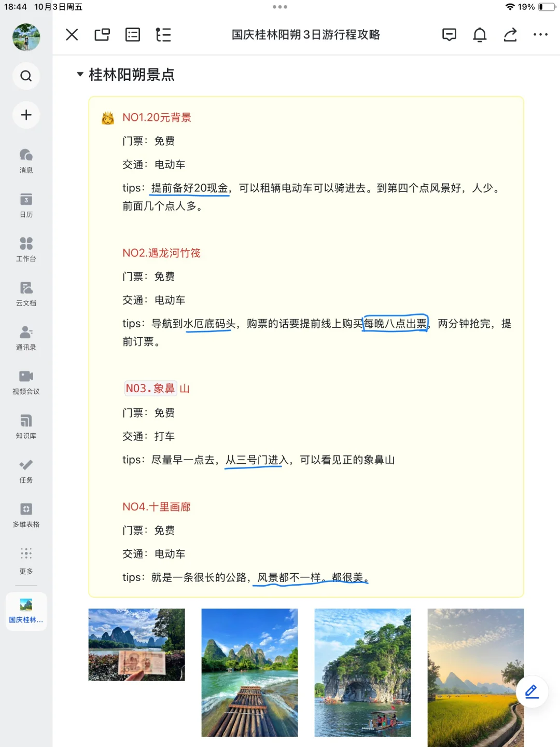This screenshot has width=560, height=747.
Task: Open notifications via the bell icon
Action: coord(480,35)
